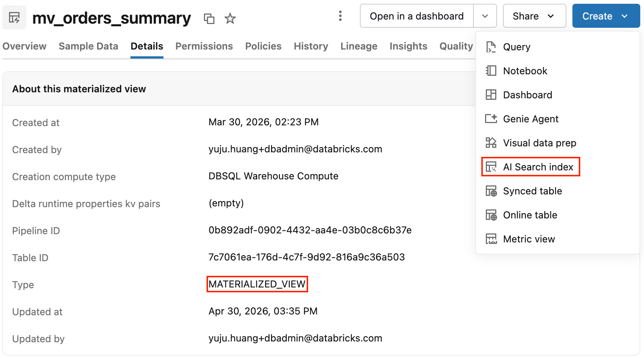This screenshot has width=644, height=358.
Task: Click Open in a dashboard button
Action: 417,16
